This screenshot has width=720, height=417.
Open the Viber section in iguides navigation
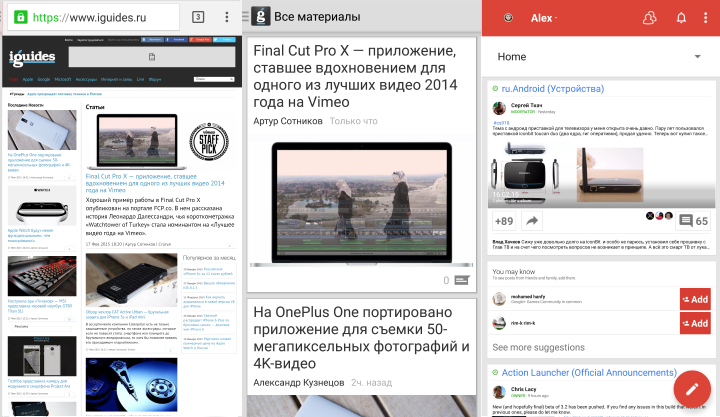coord(14,79)
